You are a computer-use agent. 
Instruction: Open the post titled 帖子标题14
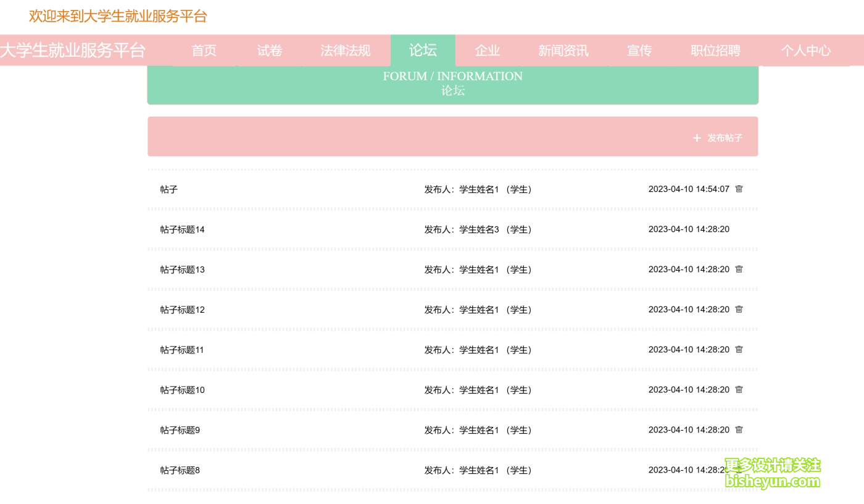pos(183,229)
